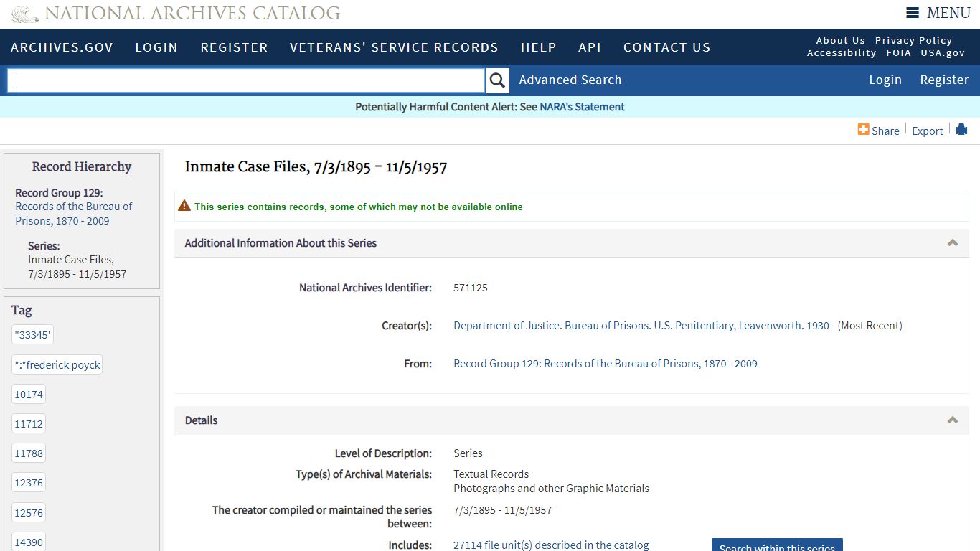This screenshot has width=980, height=551.
Task: Open 27114 file unit(s) link
Action: pyautogui.click(x=551, y=545)
